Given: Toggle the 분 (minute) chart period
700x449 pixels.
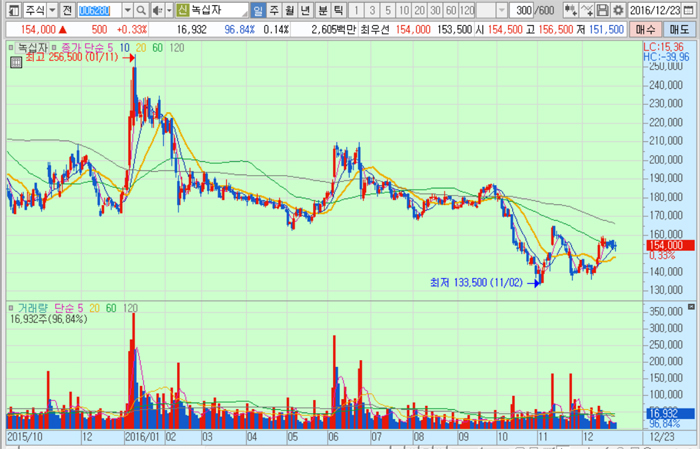Looking at the screenshot, I should coord(322,10).
